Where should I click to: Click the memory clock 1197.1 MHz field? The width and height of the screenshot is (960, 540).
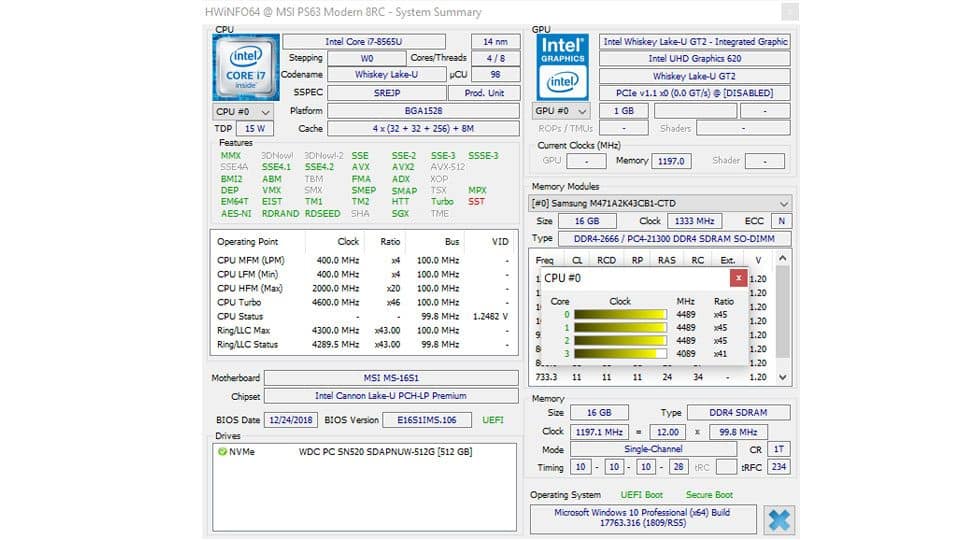[599, 432]
